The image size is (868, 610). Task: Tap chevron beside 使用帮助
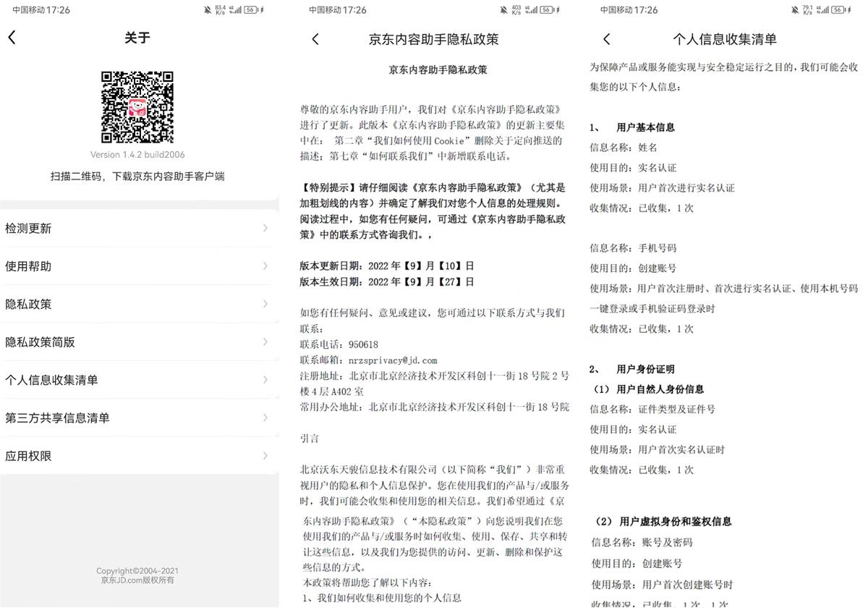coord(265,266)
